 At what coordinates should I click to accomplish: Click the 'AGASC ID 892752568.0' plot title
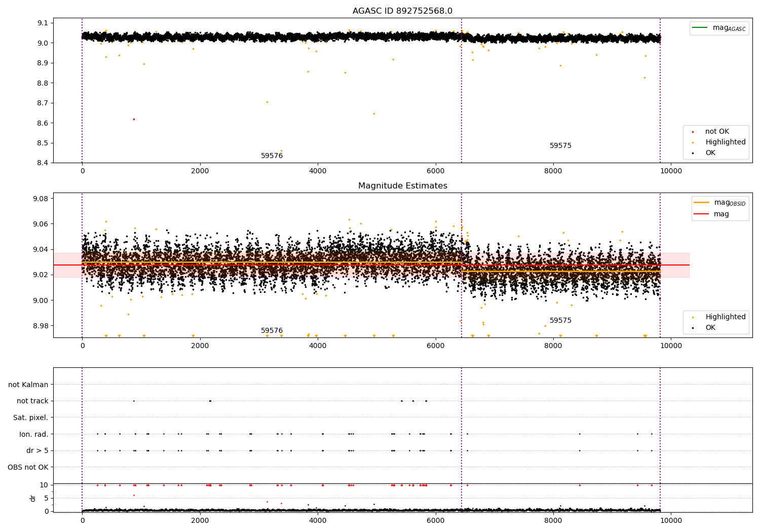[403, 11]
